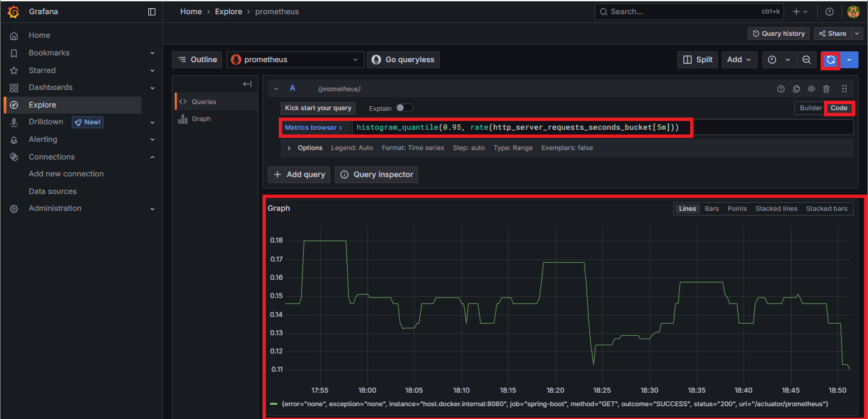The image size is (868, 419).
Task: Hide query A using the eye icon
Action: tap(811, 89)
